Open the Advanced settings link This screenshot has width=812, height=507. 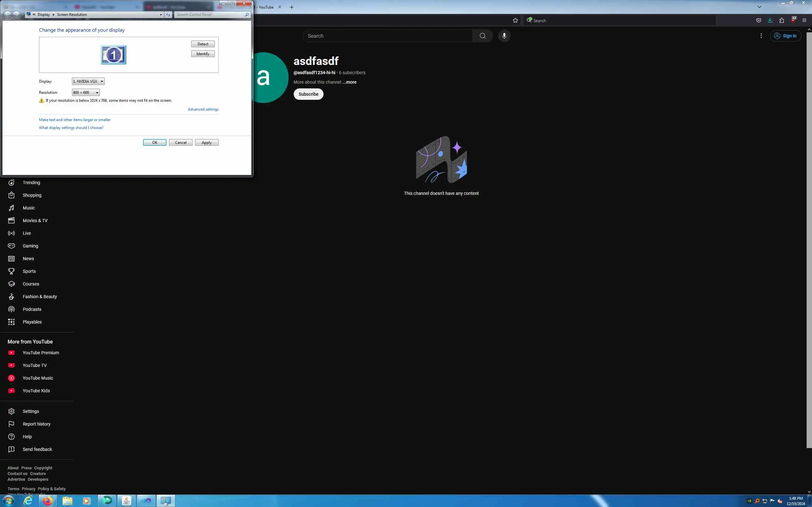[x=203, y=109]
